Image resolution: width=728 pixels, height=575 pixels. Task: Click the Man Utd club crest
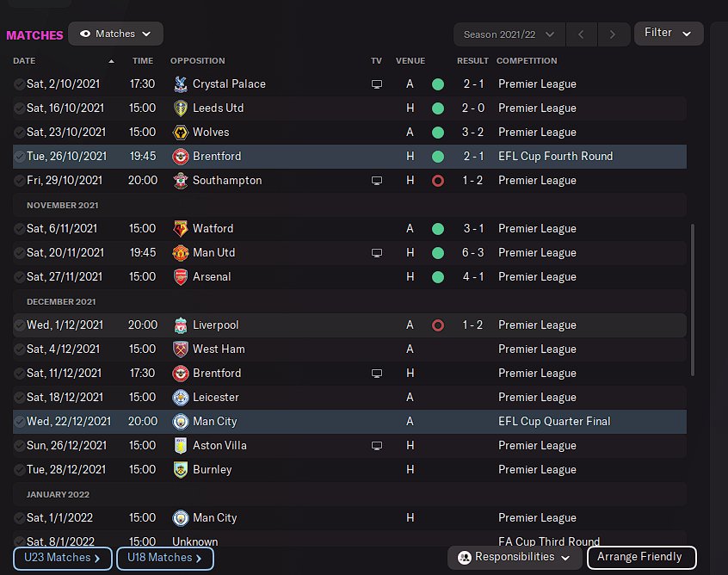point(181,253)
